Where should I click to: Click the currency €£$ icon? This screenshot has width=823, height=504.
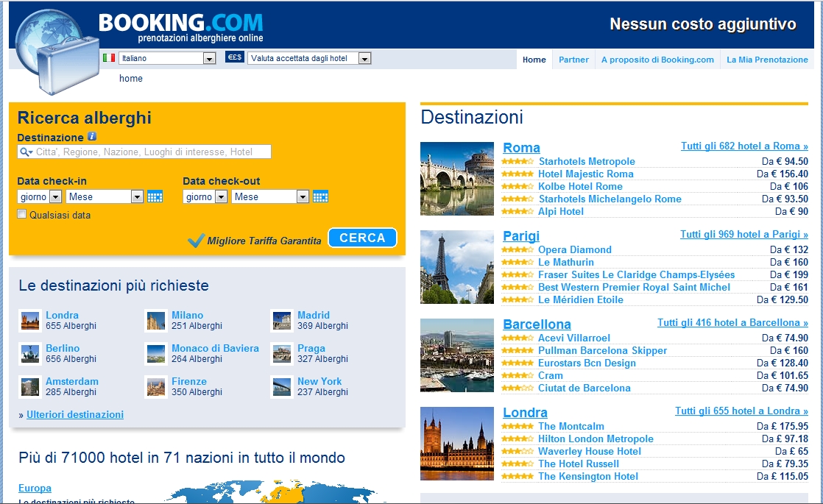[235, 57]
